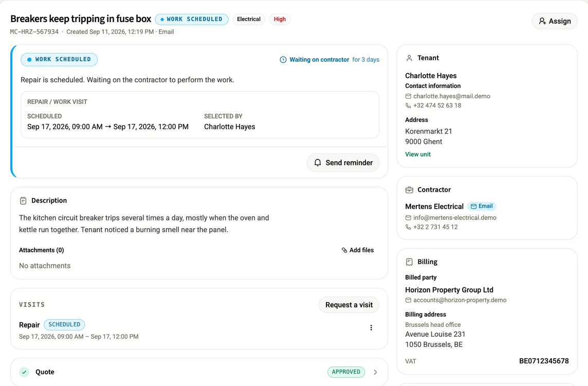Click the bell icon in Send reminder
Screen dimensions: 588x386
pos(318,163)
